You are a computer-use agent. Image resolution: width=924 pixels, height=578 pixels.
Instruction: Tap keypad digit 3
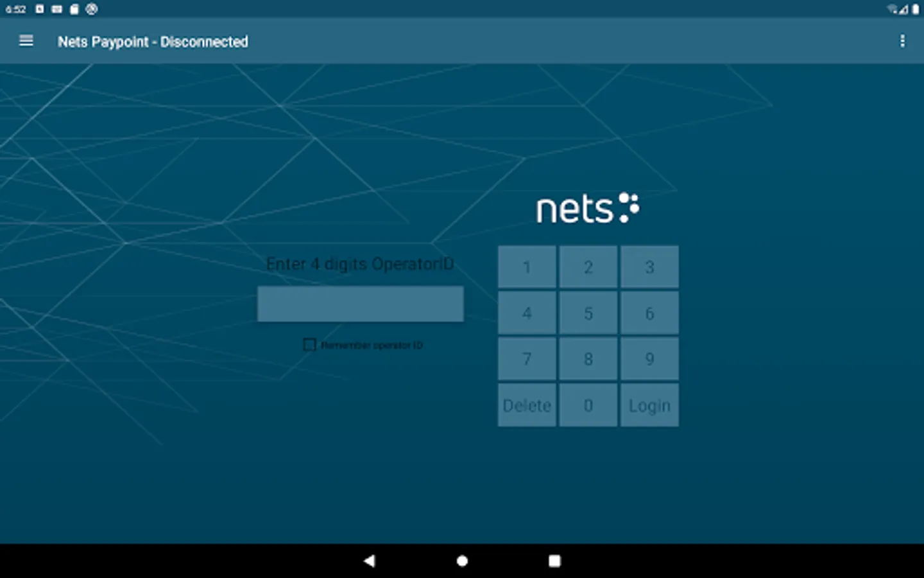click(x=649, y=267)
